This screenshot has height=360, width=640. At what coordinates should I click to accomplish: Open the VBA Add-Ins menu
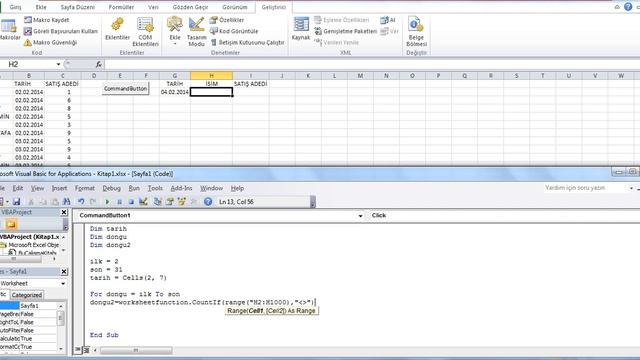point(181,188)
